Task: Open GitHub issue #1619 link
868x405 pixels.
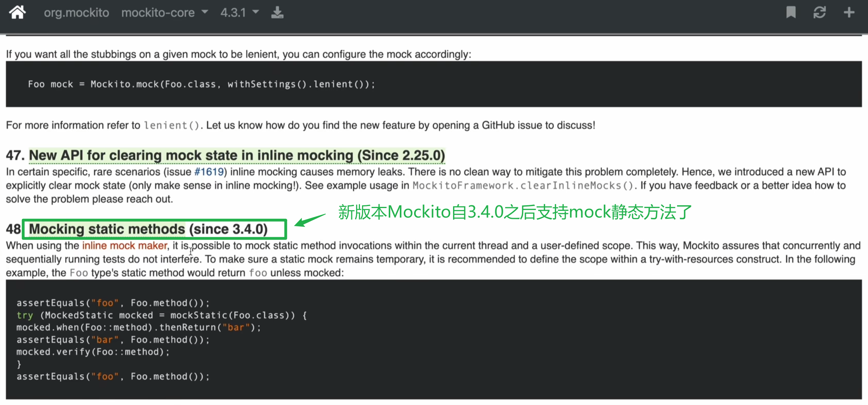Action: pos(209,172)
